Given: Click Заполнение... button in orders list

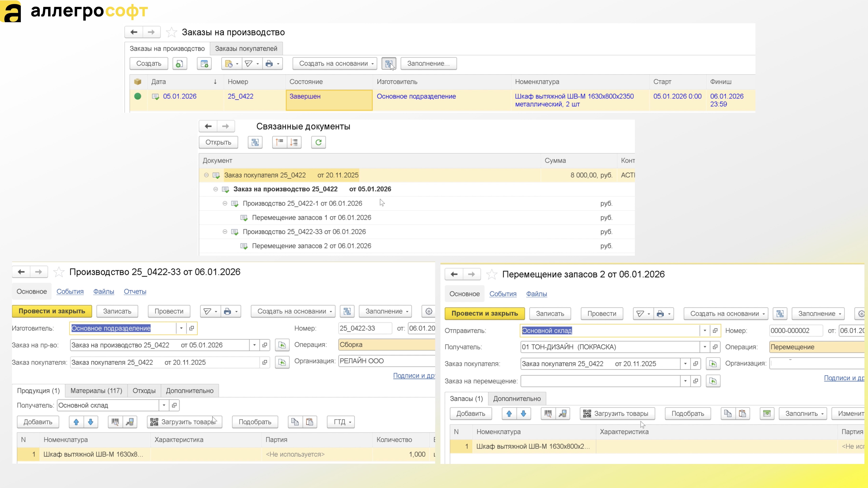Looking at the screenshot, I should pyautogui.click(x=429, y=63).
